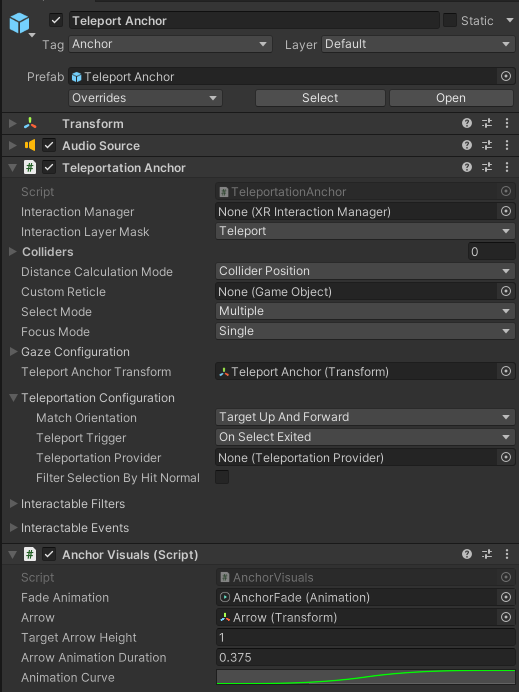Screen dimensions: 519x692
Task: Open the Layer dropdown showing Default
Action: [418, 44]
